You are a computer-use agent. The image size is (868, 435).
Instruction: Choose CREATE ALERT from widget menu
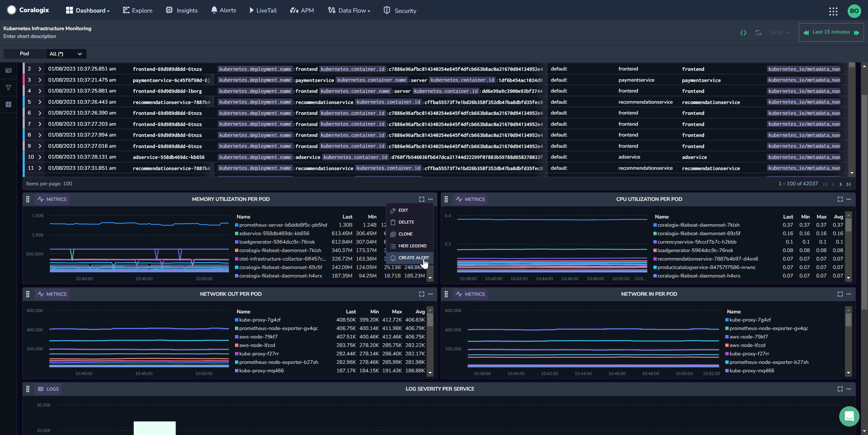tap(410, 258)
